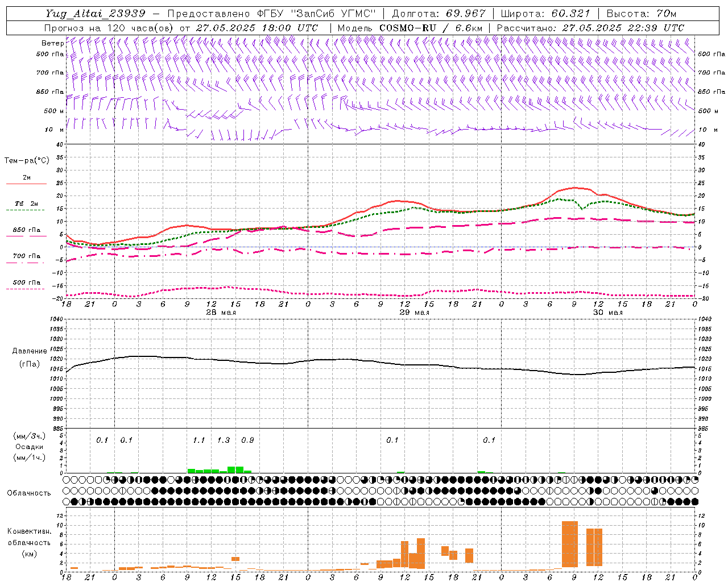
Task: Click the Давление panel label
Action: (x=30, y=351)
